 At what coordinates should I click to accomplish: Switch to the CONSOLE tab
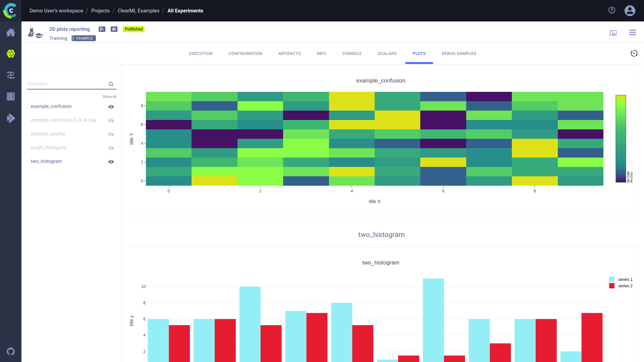352,54
